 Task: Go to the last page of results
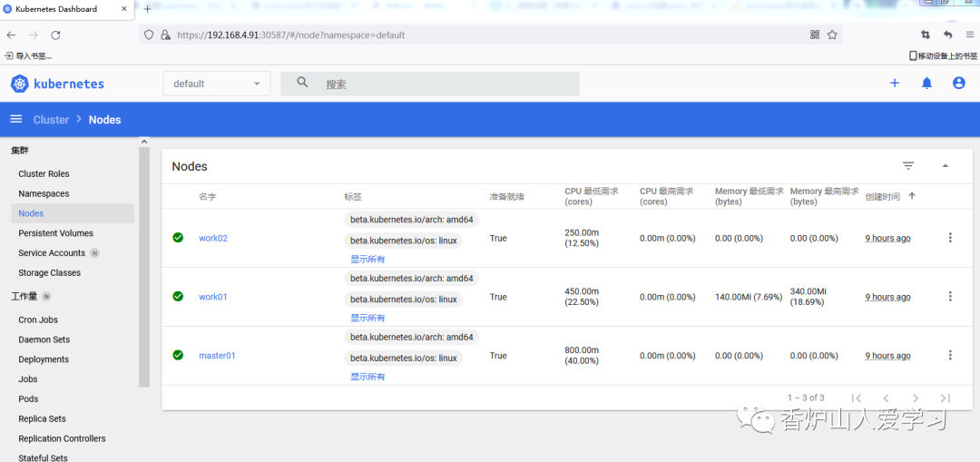[945, 398]
